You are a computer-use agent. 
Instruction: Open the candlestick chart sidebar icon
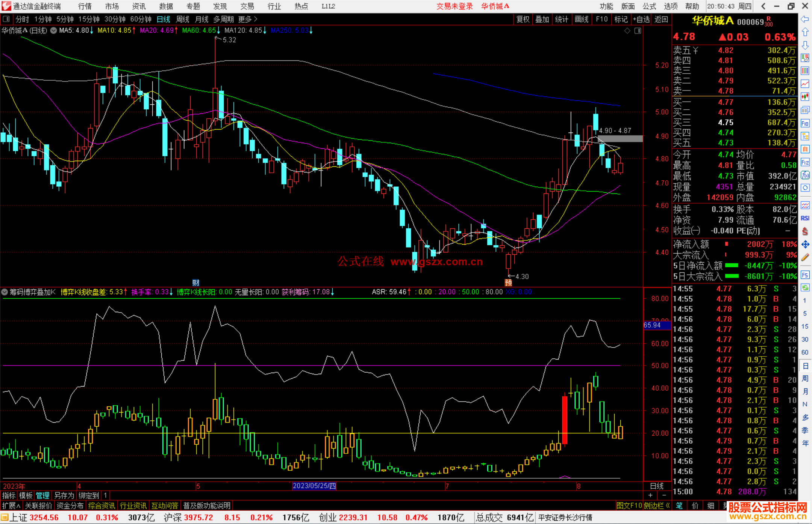(x=805, y=97)
